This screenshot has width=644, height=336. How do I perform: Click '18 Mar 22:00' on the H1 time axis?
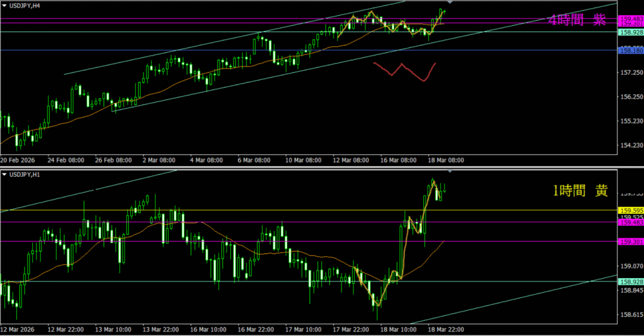point(445,329)
